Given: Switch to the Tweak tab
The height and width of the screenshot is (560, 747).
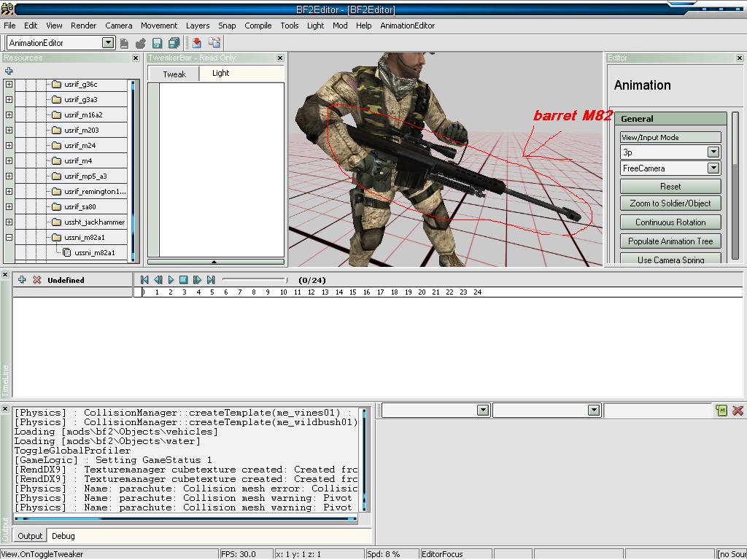Looking at the screenshot, I should coord(174,74).
